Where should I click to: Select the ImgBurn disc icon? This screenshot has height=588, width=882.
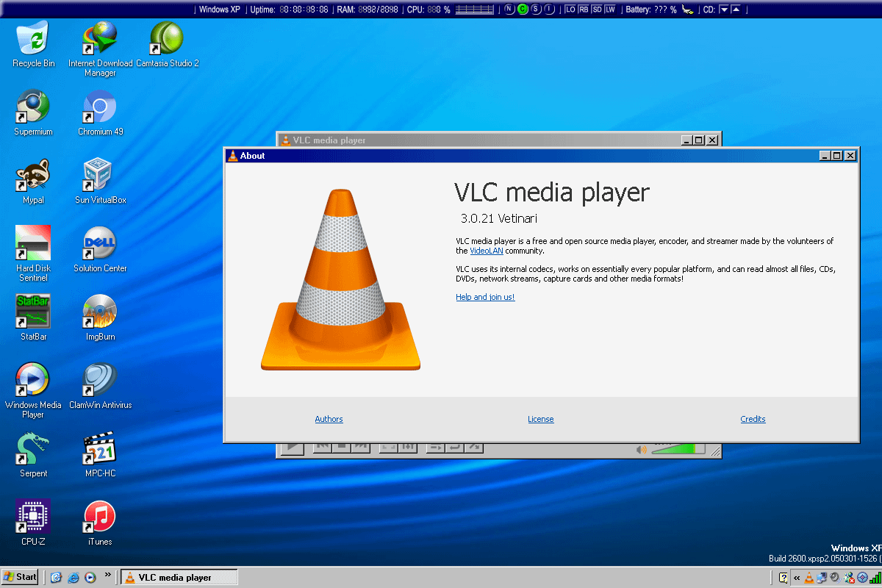[100, 318]
